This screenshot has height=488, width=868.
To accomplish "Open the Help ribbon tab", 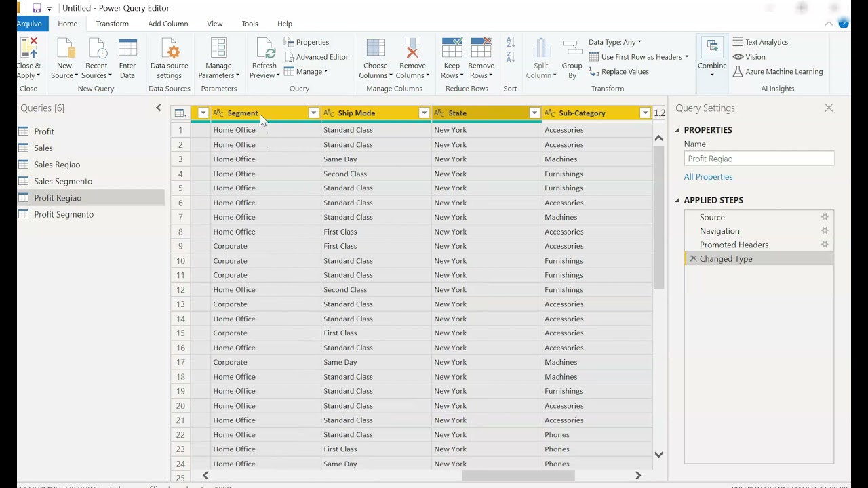I will point(285,24).
